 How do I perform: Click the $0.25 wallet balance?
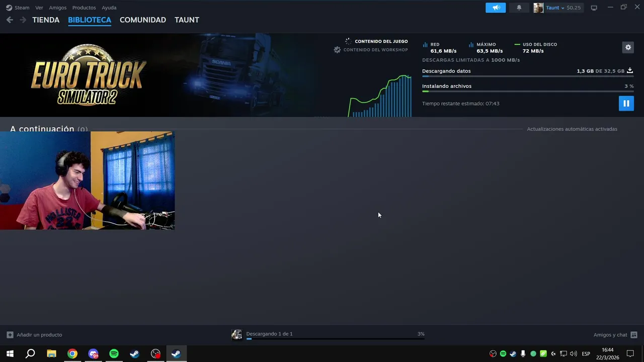tap(574, 8)
